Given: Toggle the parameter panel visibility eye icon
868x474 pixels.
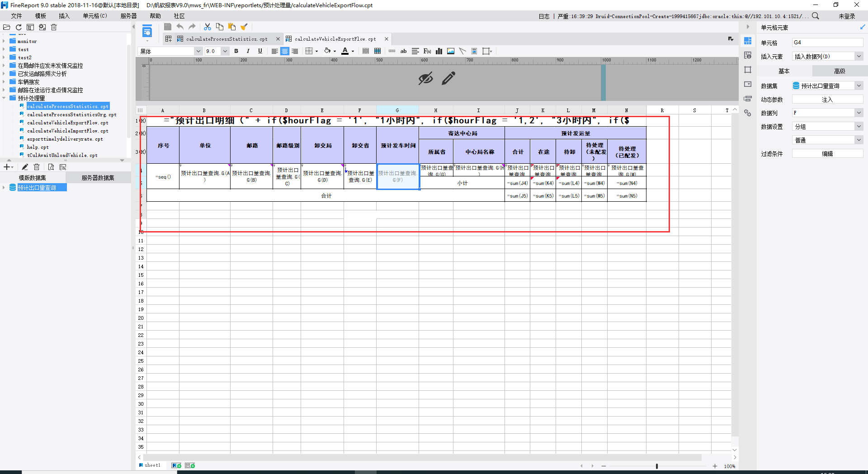Looking at the screenshot, I should (425, 79).
